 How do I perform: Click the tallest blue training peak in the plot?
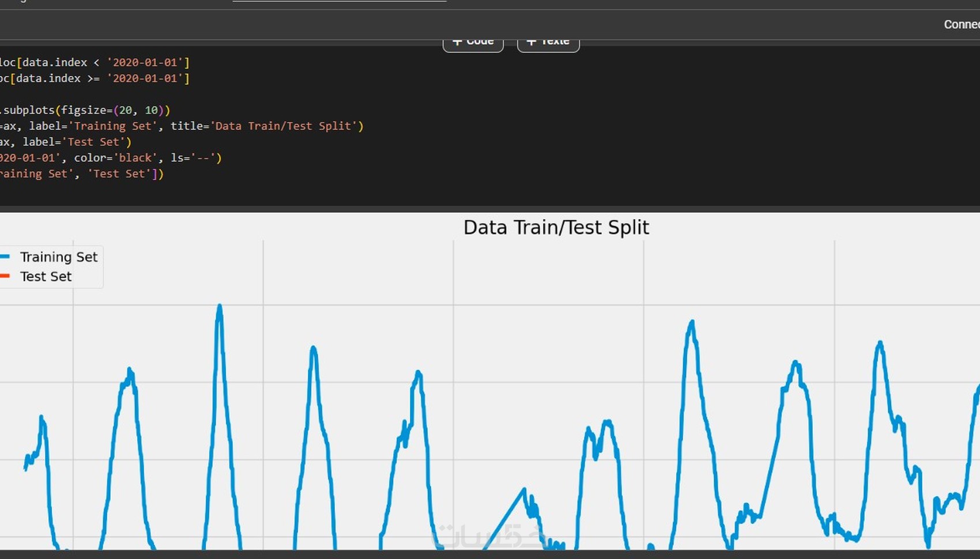click(220, 305)
